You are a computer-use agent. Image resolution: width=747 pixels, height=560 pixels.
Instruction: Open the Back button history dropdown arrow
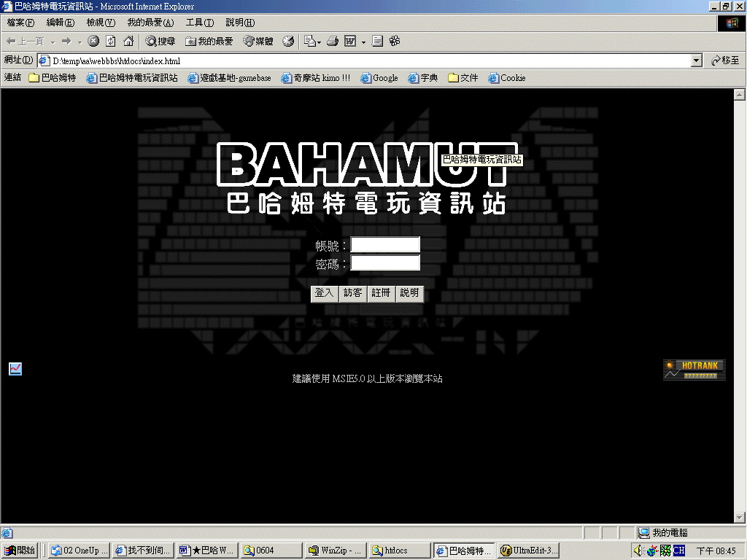tap(53, 42)
